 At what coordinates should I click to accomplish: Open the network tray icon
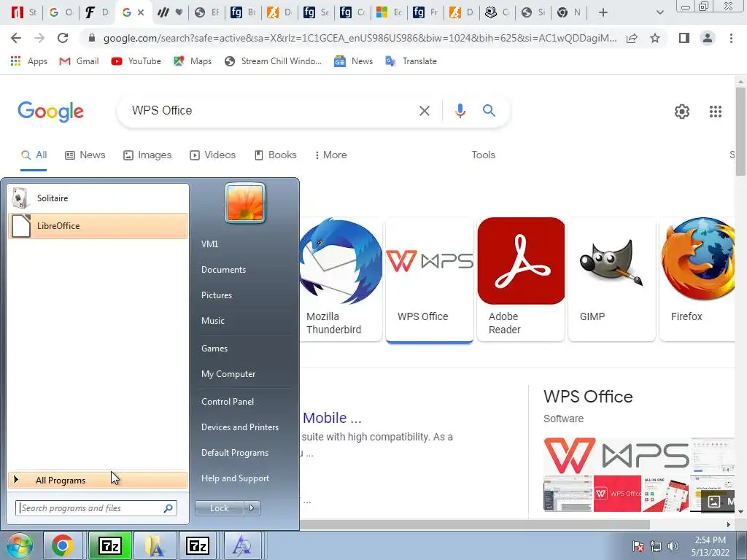click(x=656, y=546)
